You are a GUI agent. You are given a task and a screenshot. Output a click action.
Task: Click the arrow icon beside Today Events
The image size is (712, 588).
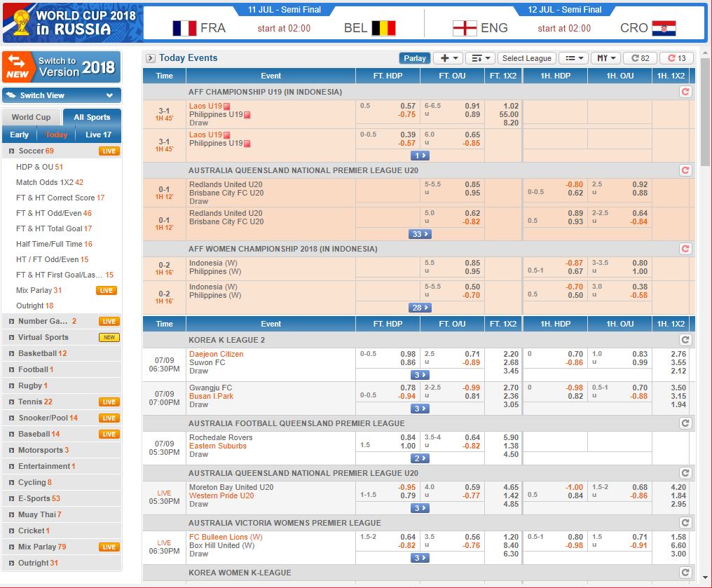150,57
